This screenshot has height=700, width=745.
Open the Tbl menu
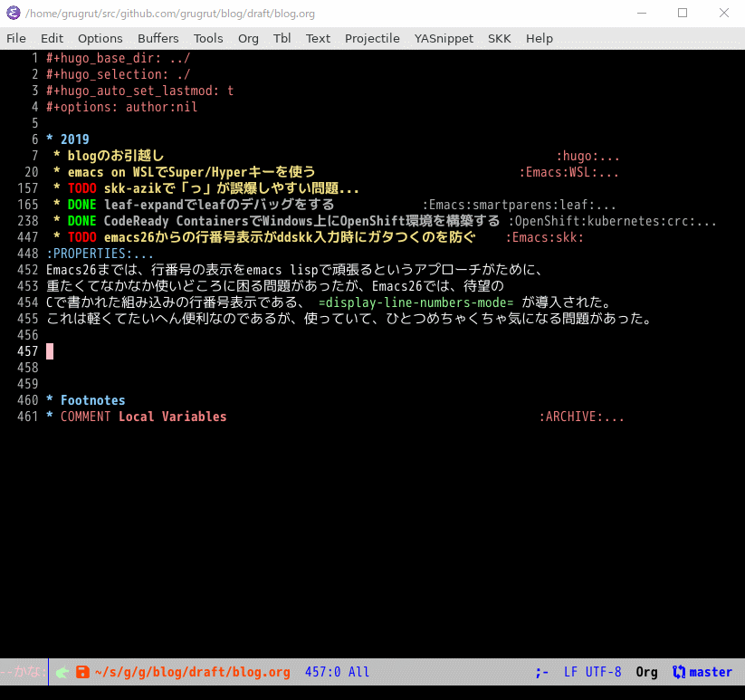click(x=282, y=38)
